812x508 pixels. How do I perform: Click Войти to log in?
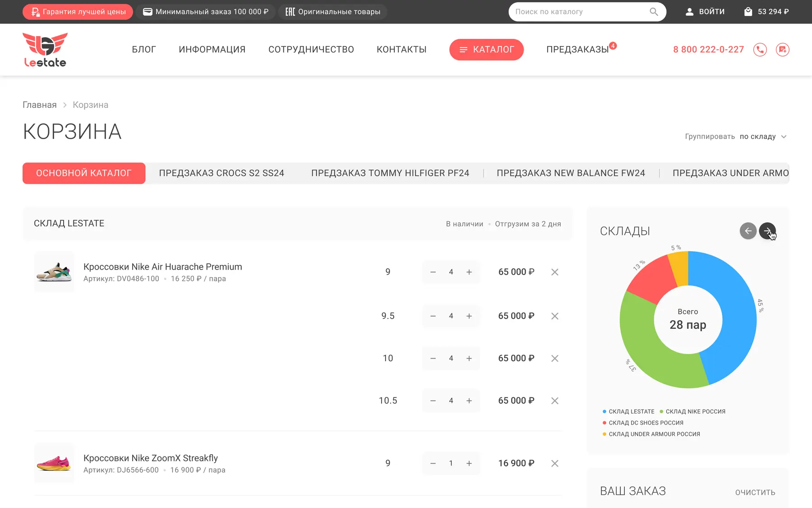[705, 12]
